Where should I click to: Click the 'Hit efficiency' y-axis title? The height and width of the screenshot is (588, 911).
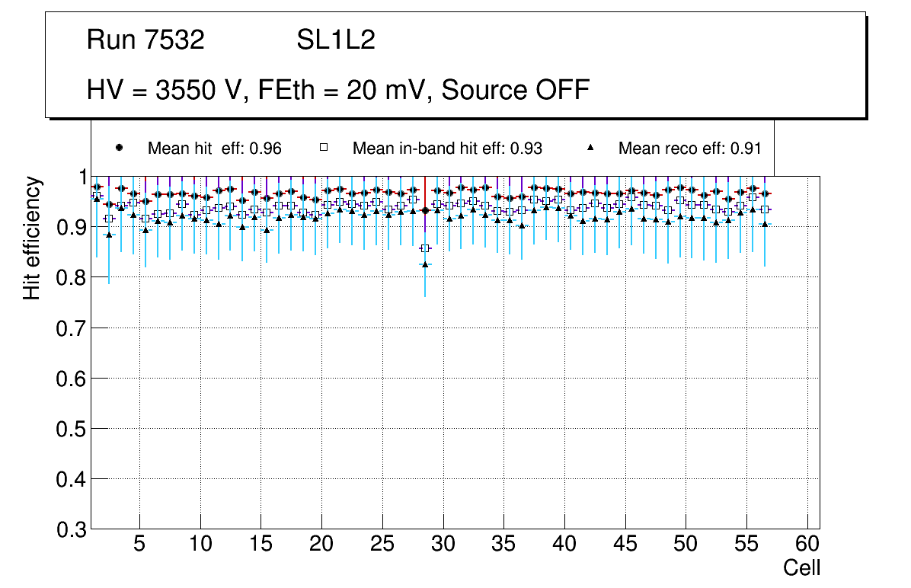point(32,238)
